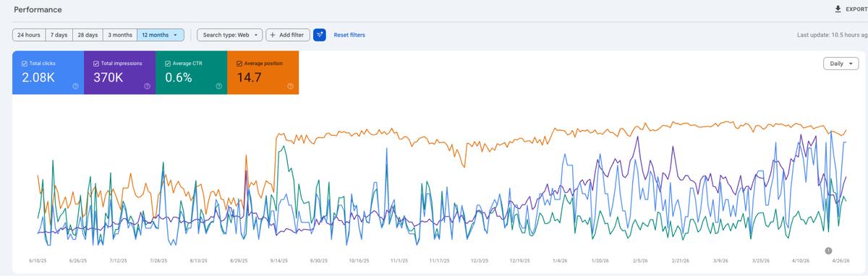Click the Performance heading
Viewport: 868px width, 276px height.
38,9
